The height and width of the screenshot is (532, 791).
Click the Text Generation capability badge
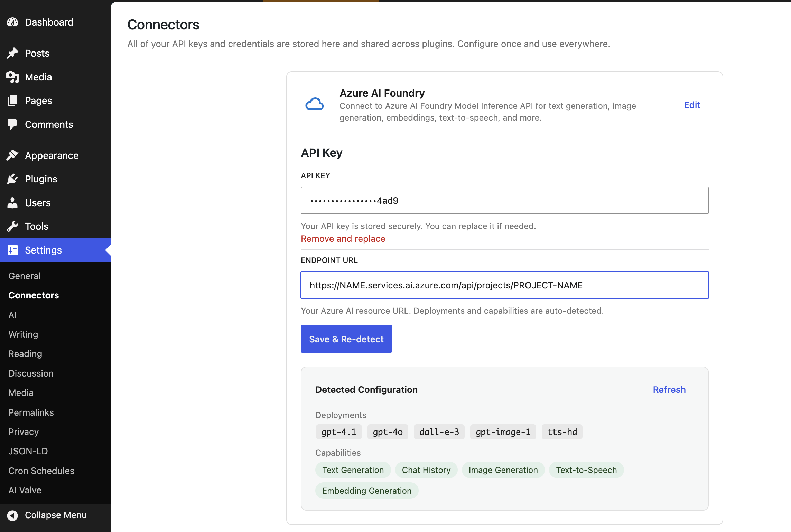tap(353, 470)
